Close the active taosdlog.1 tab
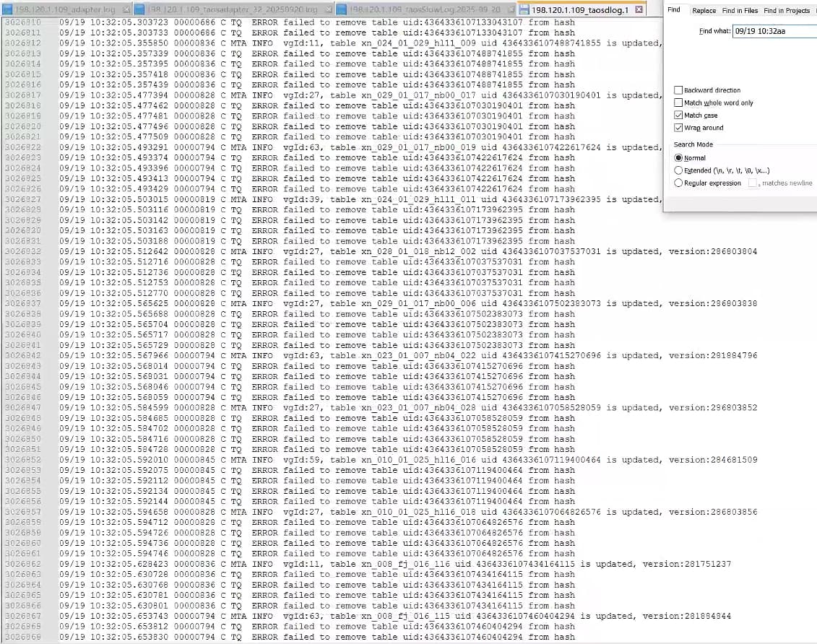The height and width of the screenshot is (644, 817). (x=639, y=10)
